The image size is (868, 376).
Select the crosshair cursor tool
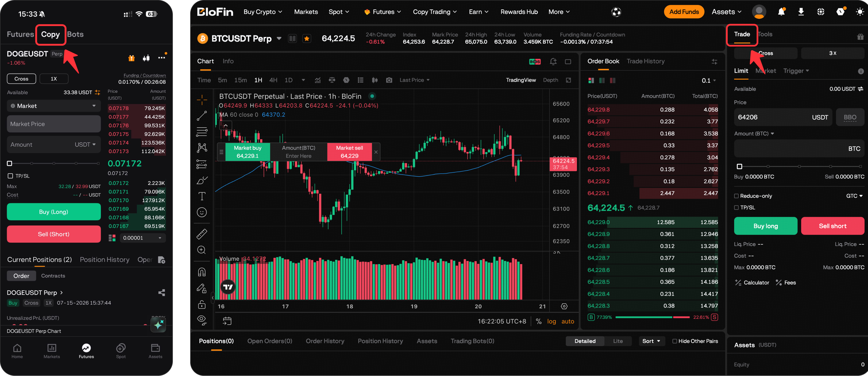pos(202,99)
